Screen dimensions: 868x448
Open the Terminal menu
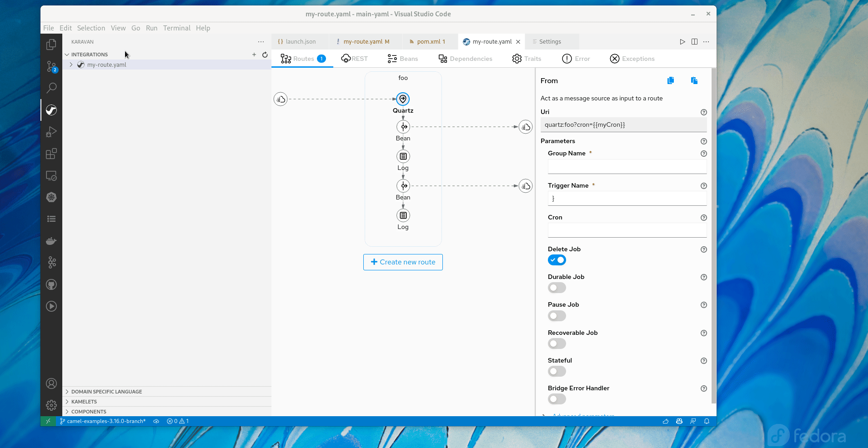tap(177, 28)
